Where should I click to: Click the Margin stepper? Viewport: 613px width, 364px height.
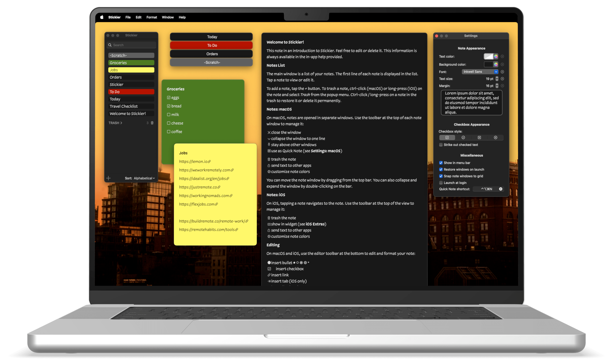coord(497,86)
